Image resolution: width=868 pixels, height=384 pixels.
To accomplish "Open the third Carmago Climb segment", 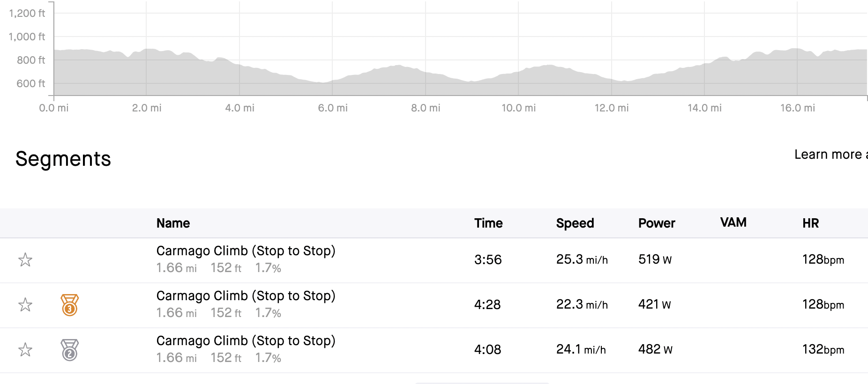I will tap(246, 341).
